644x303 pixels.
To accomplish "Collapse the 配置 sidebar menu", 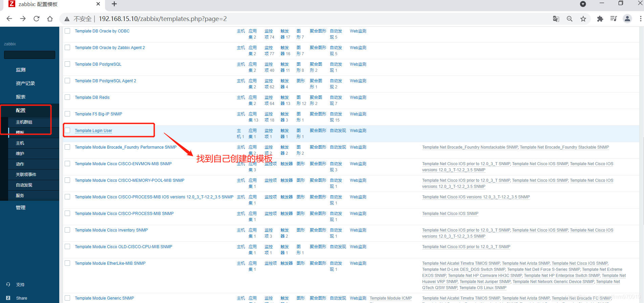I will click(x=21, y=110).
